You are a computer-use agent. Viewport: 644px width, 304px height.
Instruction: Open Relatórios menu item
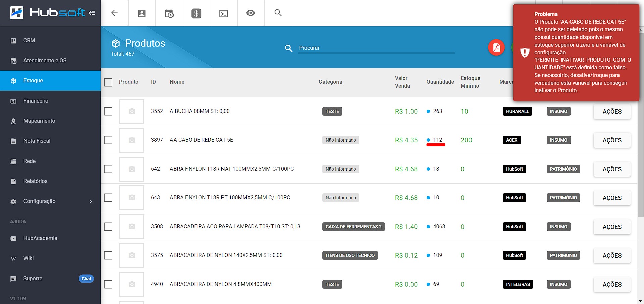click(50, 181)
